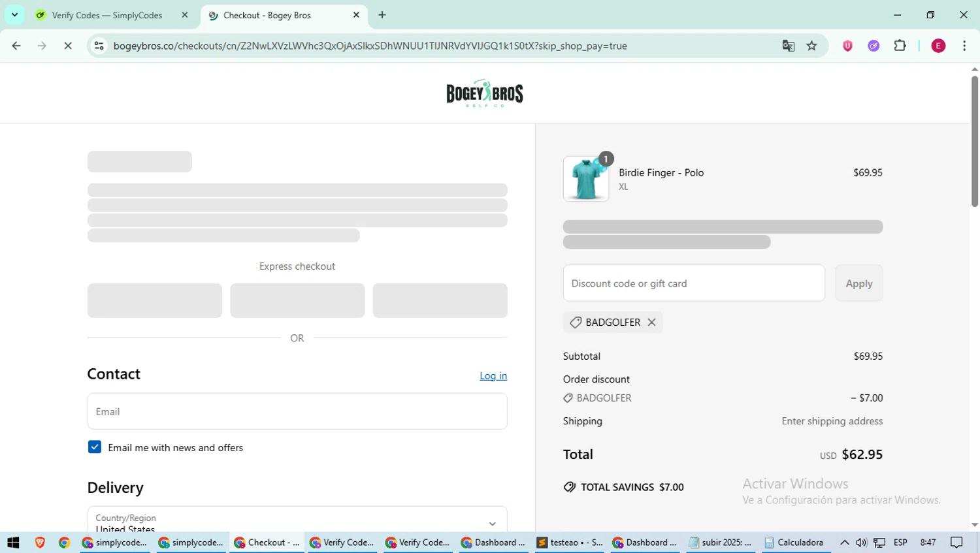
Task: Uncheck Email me with news and offers
Action: click(x=95, y=447)
